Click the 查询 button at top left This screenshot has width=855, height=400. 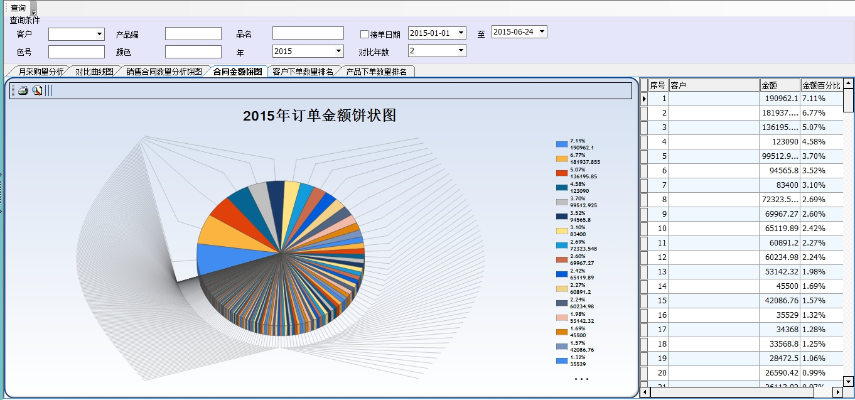[17, 7]
